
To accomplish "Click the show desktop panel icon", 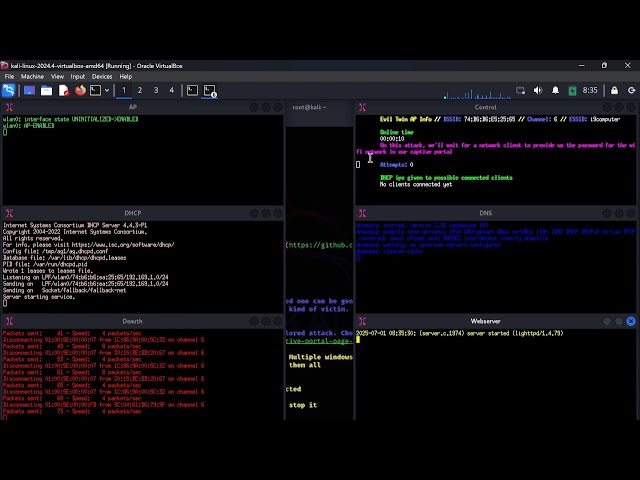I will click(29, 90).
